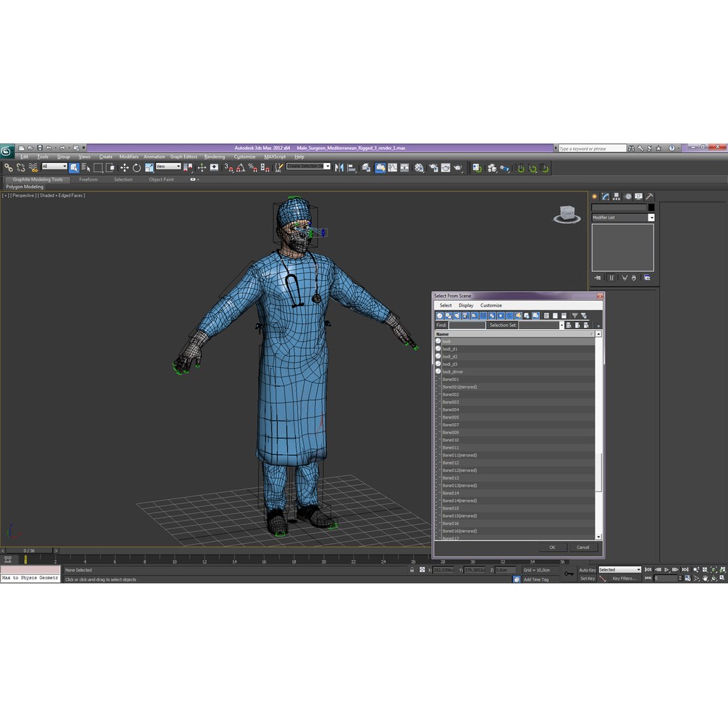This screenshot has width=728, height=728.
Task: Open the Display menu in Select From Scene
Action: (466, 305)
